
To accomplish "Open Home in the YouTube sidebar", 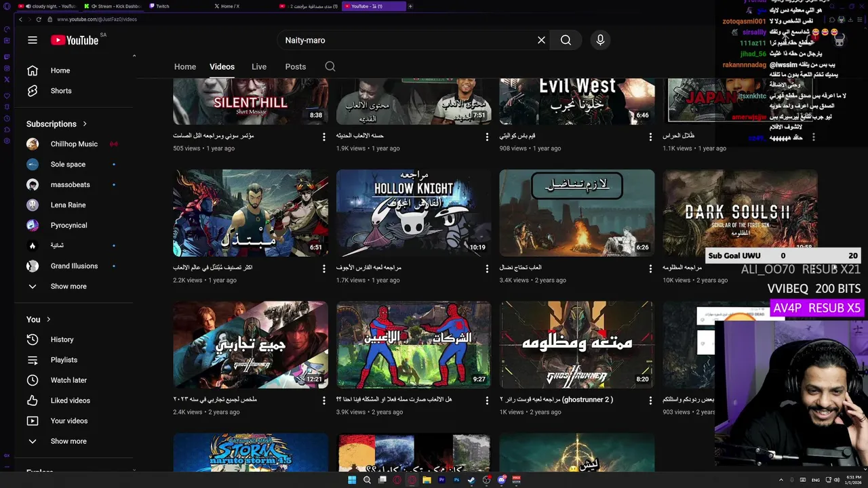I will point(75,70).
